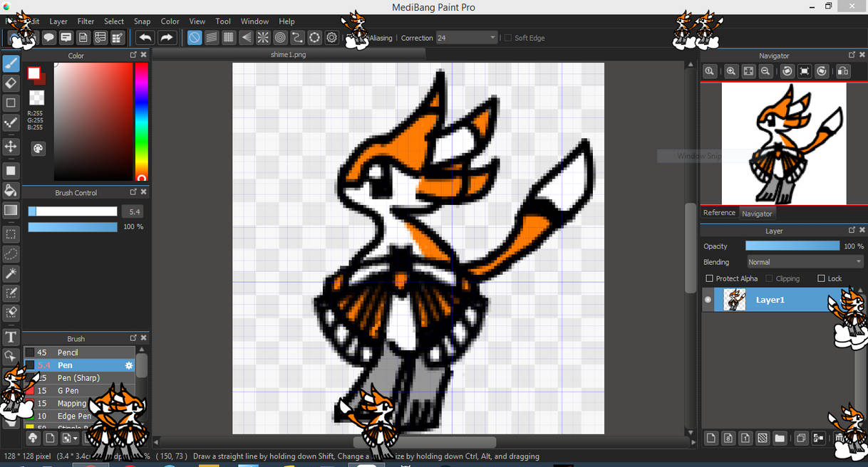Screen dimensions: 868x467
Task: Click the brush size slider
Action: pyautogui.click(x=73, y=211)
